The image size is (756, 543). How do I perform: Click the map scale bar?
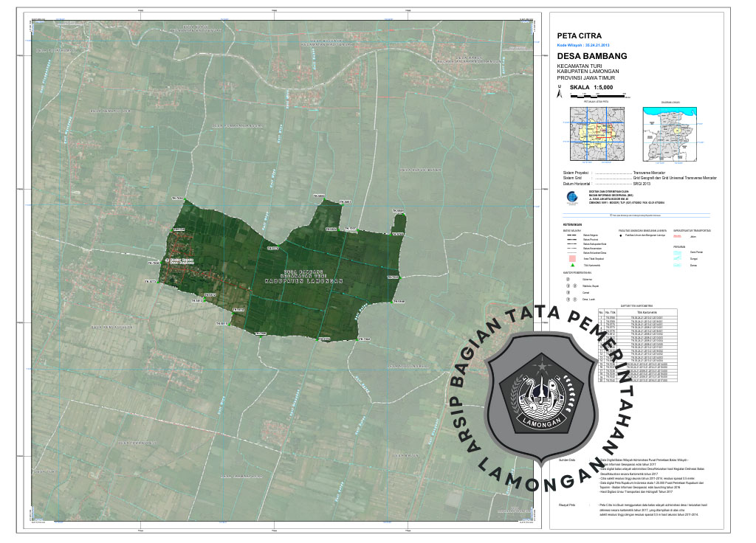click(x=597, y=96)
